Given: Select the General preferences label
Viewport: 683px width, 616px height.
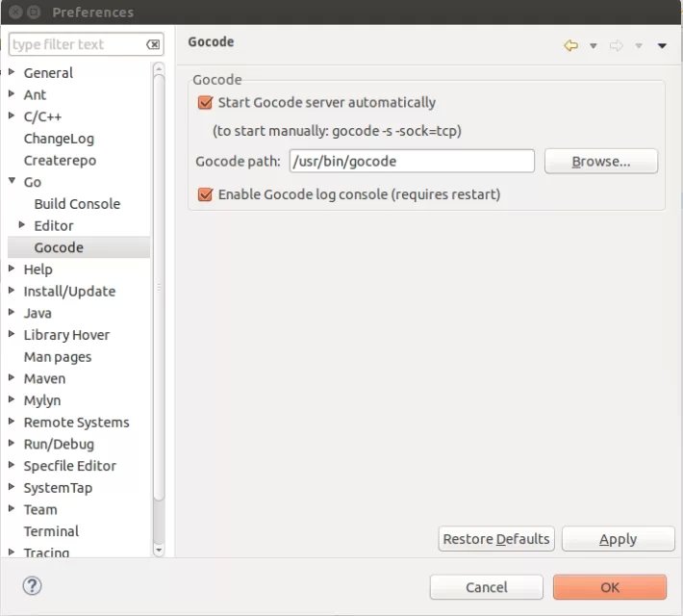Looking at the screenshot, I should (x=48, y=73).
